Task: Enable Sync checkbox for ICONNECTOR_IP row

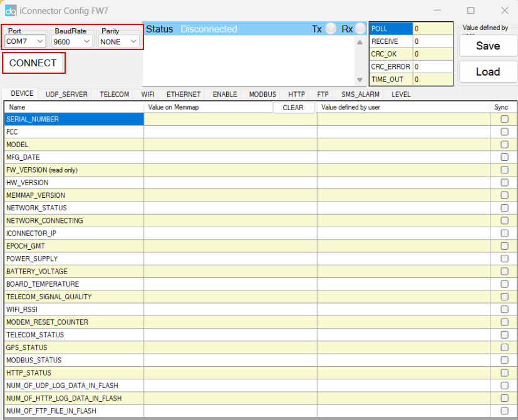Action: point(504,233)
